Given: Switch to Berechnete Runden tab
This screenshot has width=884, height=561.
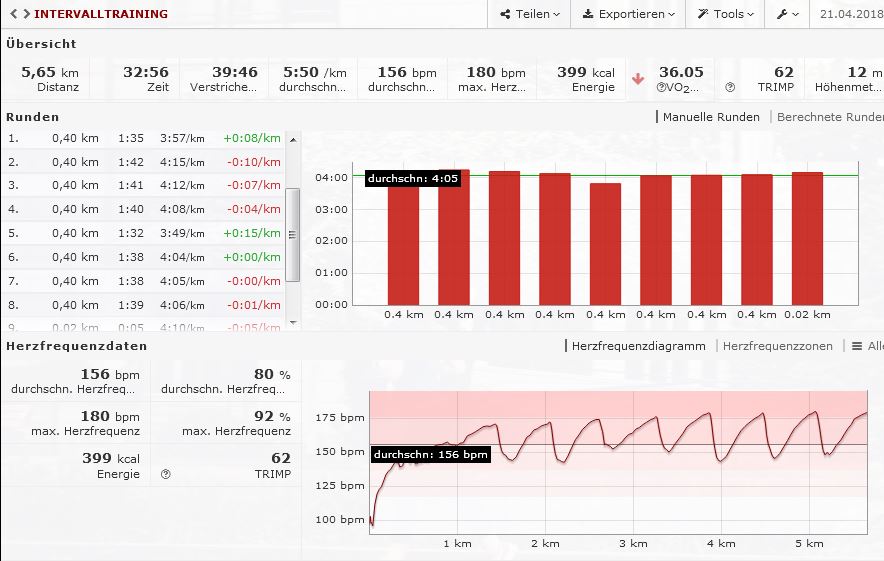Looking at the screenshot, I should (x=829, y=117).
